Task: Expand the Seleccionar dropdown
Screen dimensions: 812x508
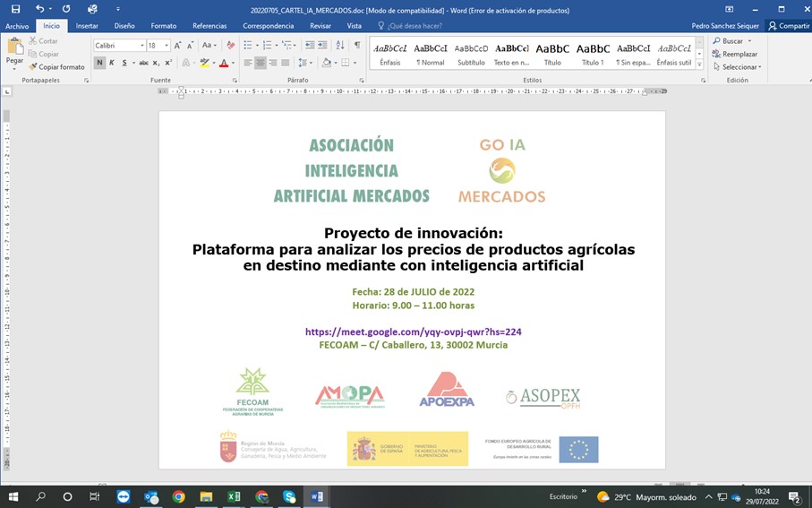Action: [x=738, y=67]
